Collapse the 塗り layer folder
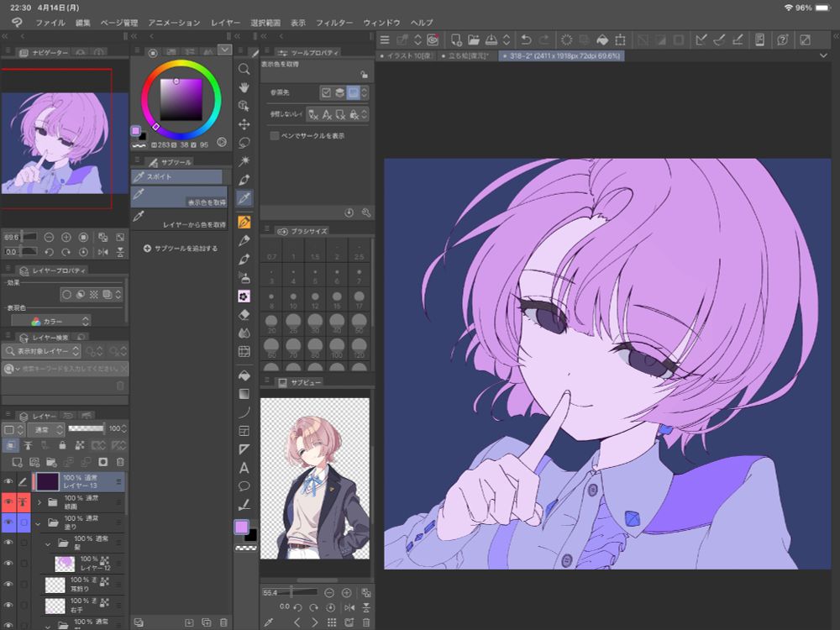Viewport: 840px width, 630px height. pyautogui.click(x=39, y=522)
